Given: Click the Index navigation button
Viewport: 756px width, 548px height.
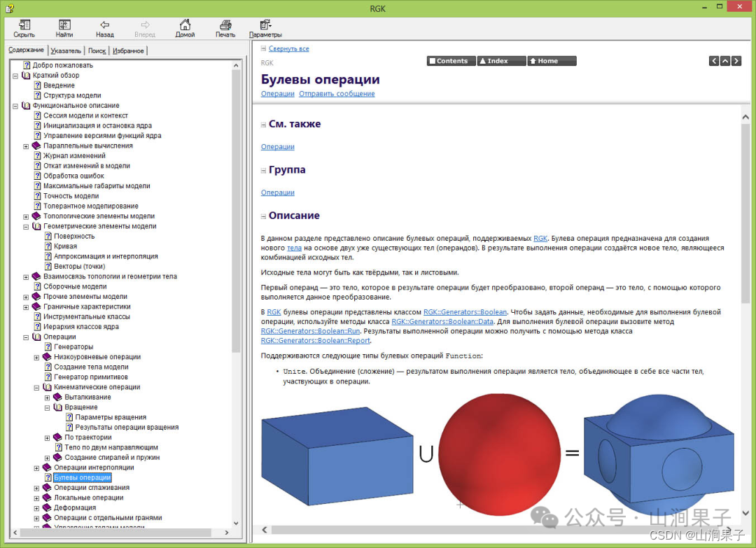Looking at the screenshot, I should [x=501, y=61].
